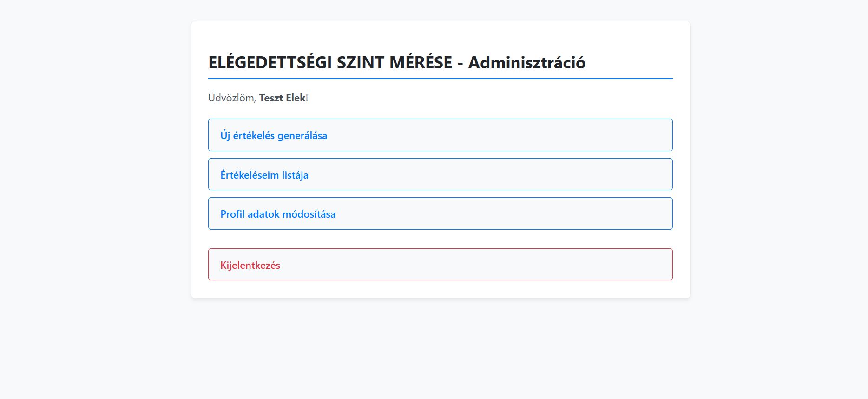Click the word SZINT in the heading
The image size is (868, 399).
(x=360, y=62)
